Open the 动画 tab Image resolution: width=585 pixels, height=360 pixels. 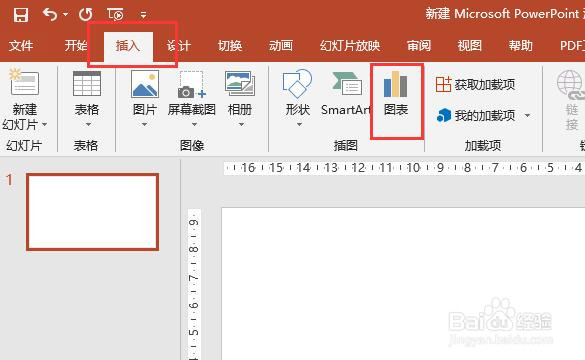coord(281,46)
